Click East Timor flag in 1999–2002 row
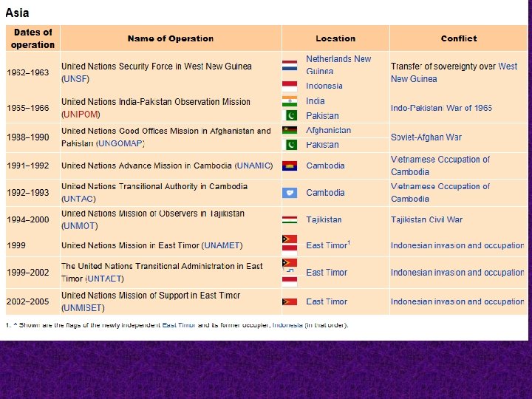This screenshot has width=532, height=399. 290,262
